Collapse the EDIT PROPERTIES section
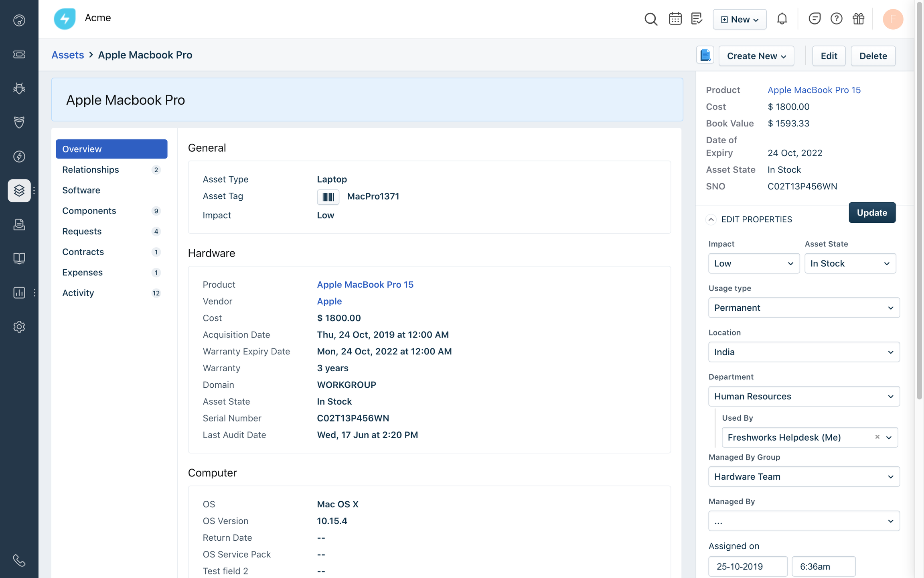Viewport: 924px width, 578px height. coord(711,220)
